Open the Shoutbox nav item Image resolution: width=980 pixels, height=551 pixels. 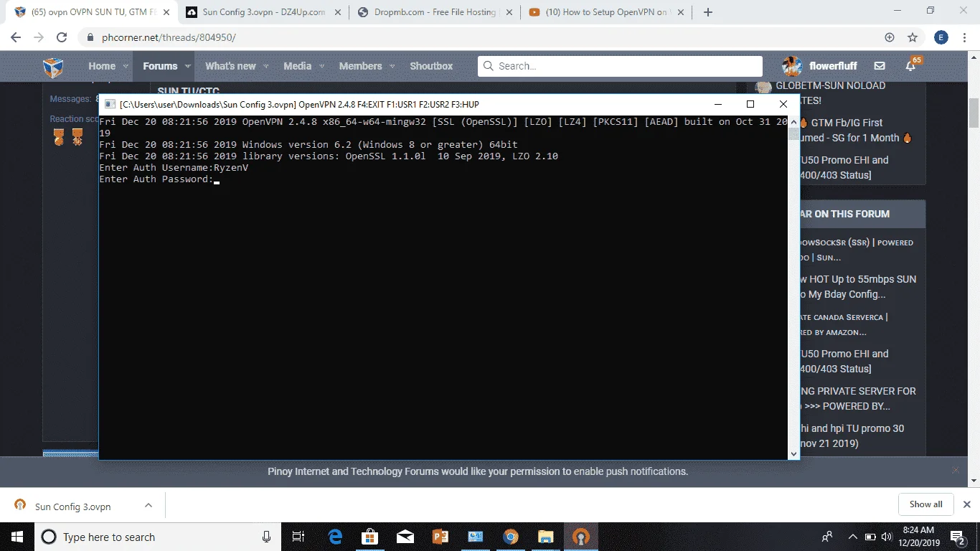(431, 66)
